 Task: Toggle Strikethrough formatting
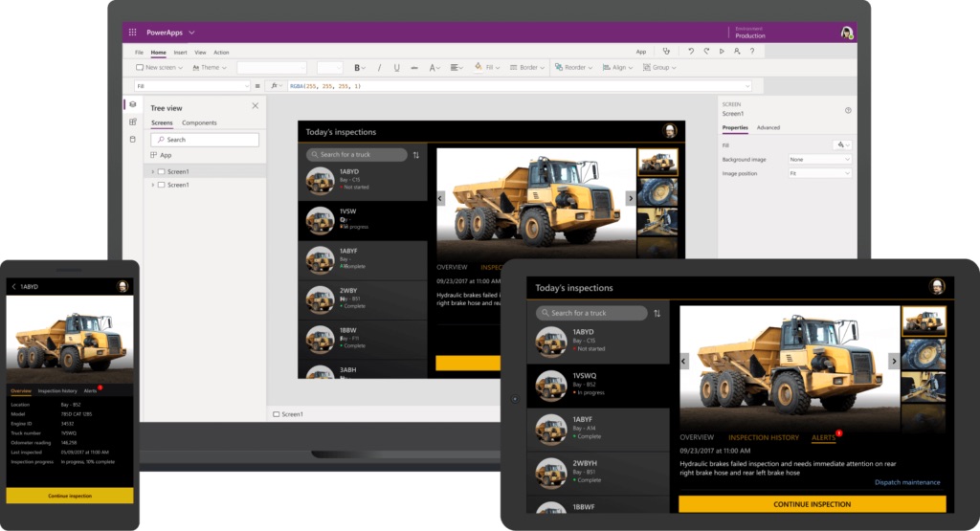[413, 68]
